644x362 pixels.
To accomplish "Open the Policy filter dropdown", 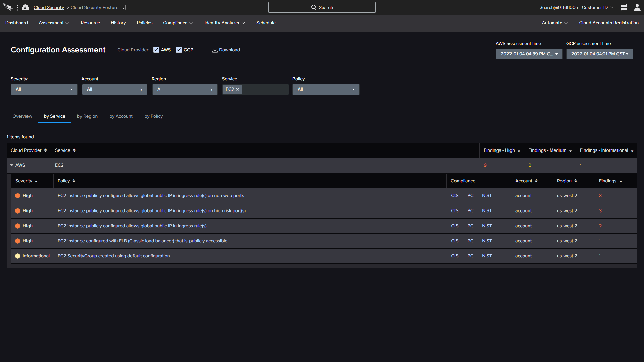I will [326, 89].
